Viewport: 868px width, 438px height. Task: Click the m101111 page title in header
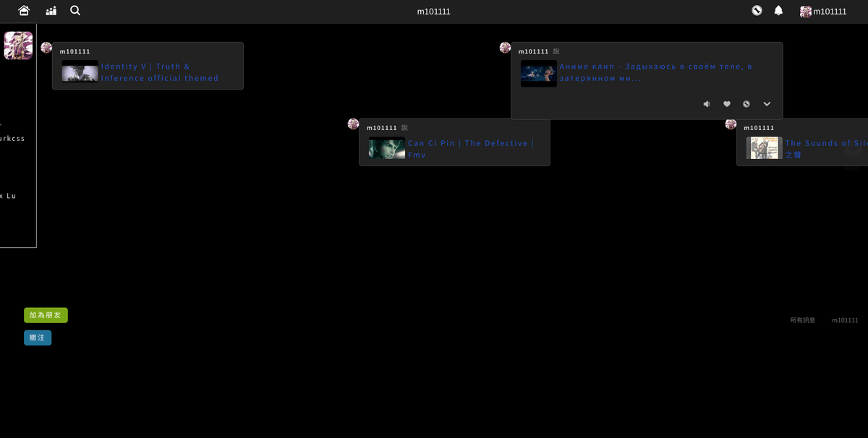[433, 12]
